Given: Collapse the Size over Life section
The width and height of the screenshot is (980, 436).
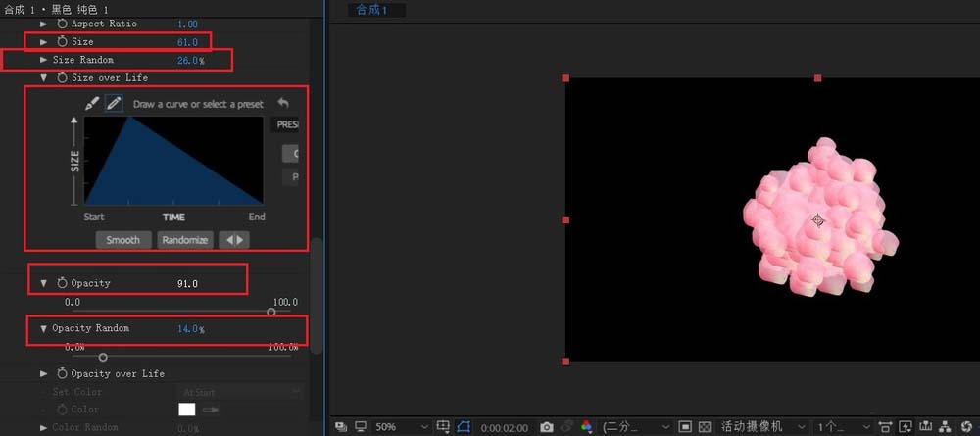Looking at the screenshot, I should [x=43, y=77].
